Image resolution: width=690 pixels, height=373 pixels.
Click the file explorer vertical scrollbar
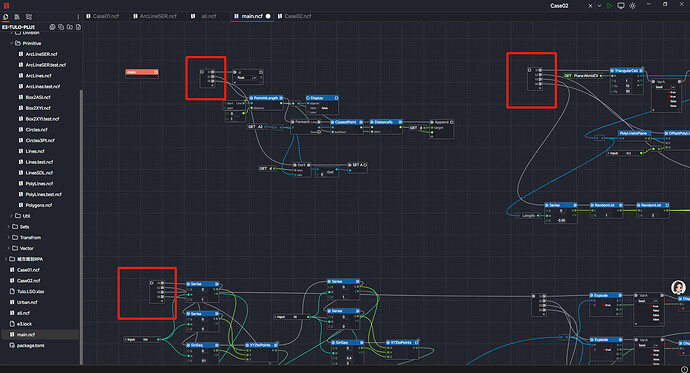pyautogui.click(x=81, y=227)
